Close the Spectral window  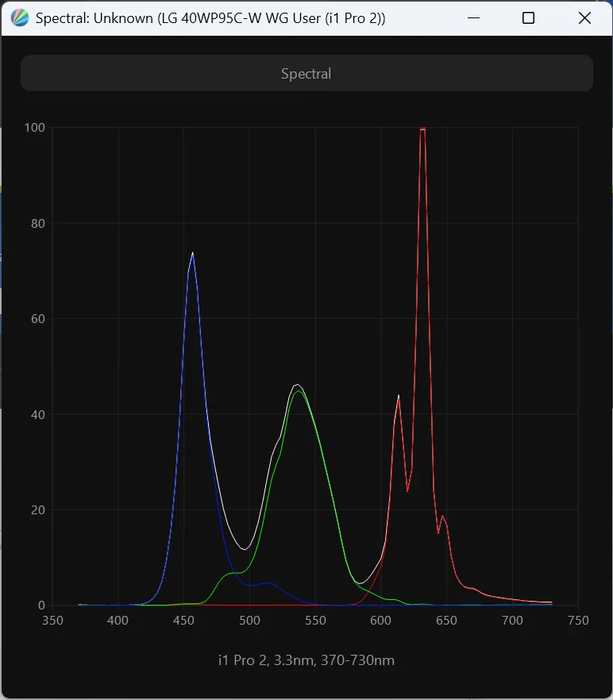(584, 18)
